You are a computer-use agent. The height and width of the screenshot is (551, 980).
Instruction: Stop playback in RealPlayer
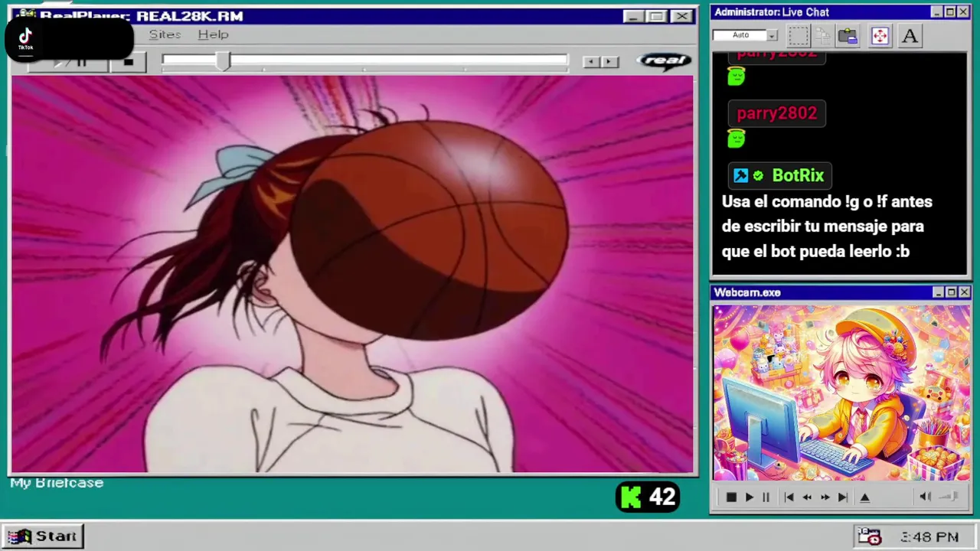tap(129, 62)
